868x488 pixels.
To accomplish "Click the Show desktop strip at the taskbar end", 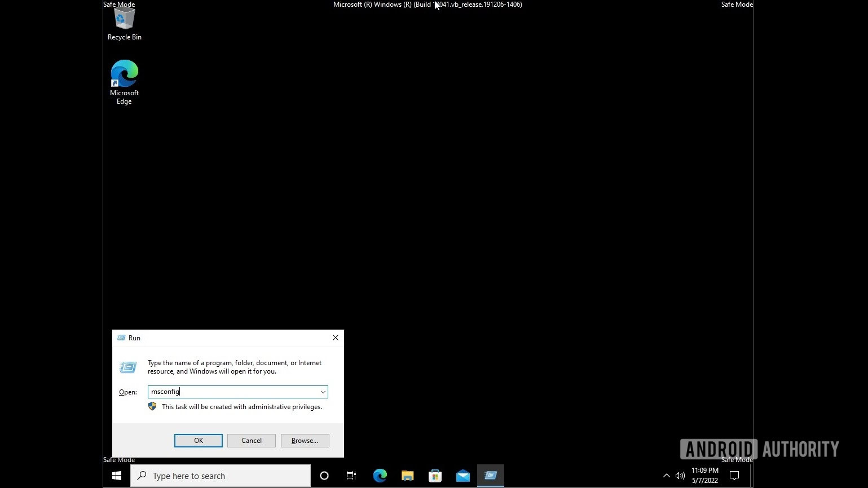I will pyautogui.click(x=751, y=476).
